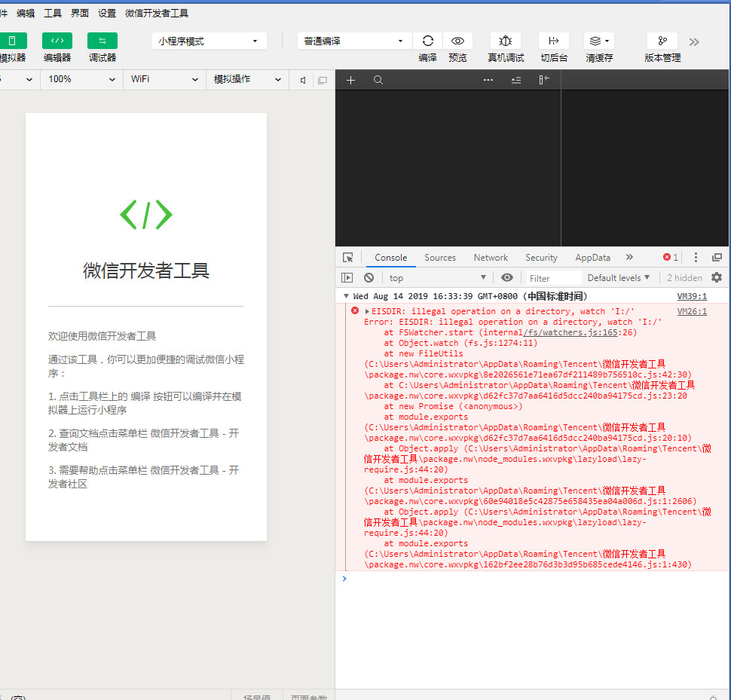Image resolution: width=731 pixels, height=700 pixels.
Task: Click the green code logo in simulator
Action: pyautogui.click(x=146, y=215)
